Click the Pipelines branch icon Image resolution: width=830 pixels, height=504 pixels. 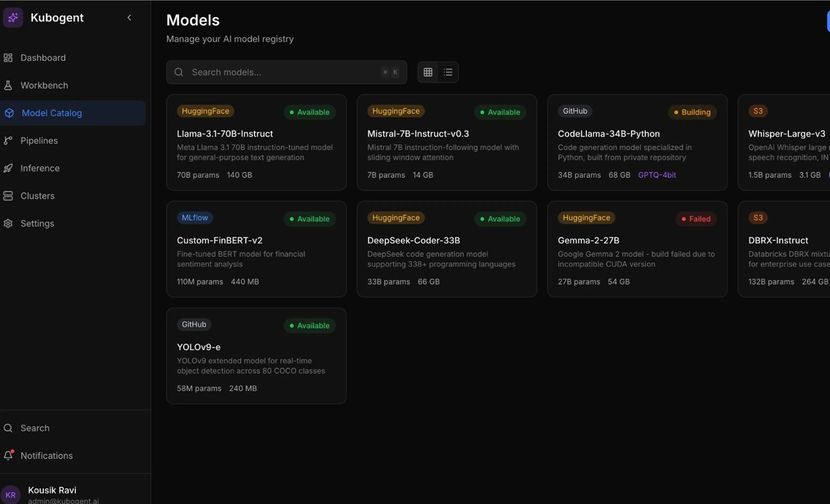pos(8,140)
